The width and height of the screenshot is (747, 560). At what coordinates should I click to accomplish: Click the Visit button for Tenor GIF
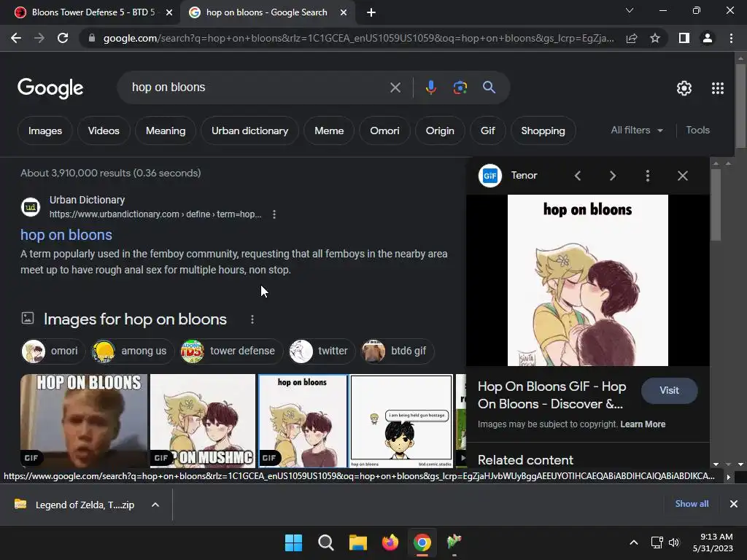670,391
